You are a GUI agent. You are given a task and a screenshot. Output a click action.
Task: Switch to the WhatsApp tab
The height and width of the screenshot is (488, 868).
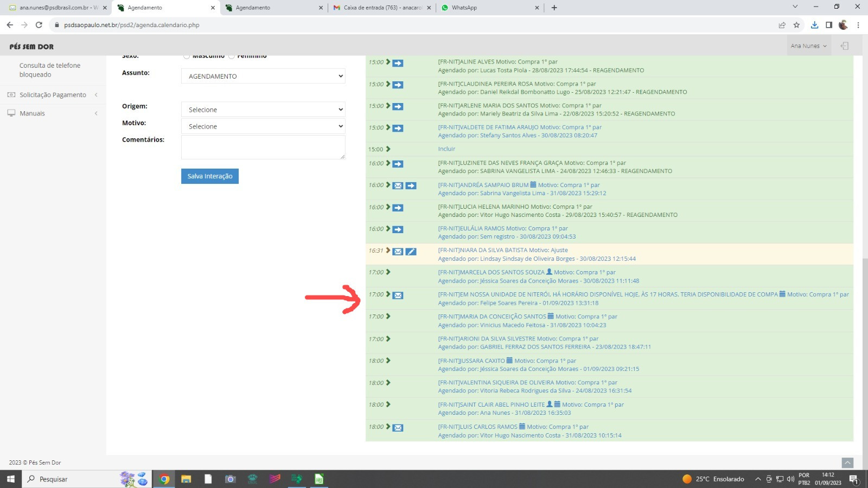pyautogui.click(x=490, y=8)
